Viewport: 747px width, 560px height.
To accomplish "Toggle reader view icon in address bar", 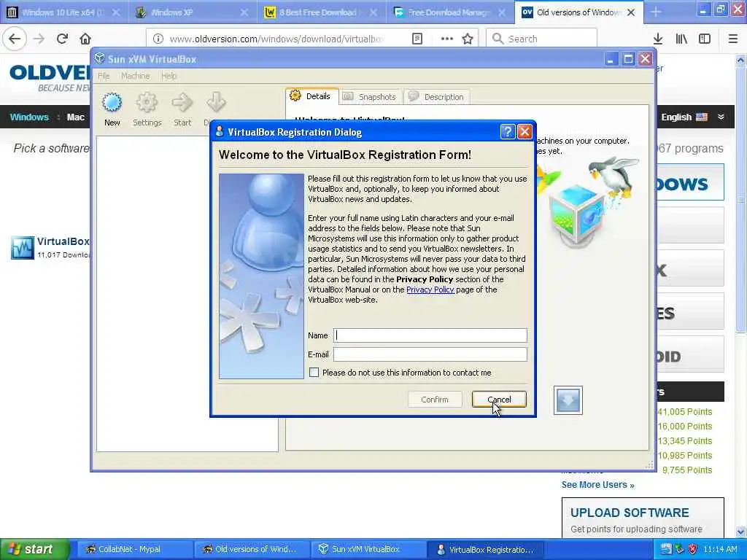I will pos(417,39).
